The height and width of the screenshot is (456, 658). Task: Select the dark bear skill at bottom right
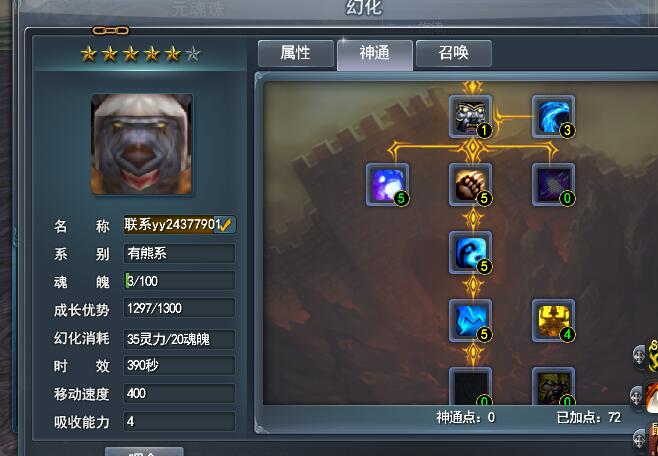pos(553,386)
